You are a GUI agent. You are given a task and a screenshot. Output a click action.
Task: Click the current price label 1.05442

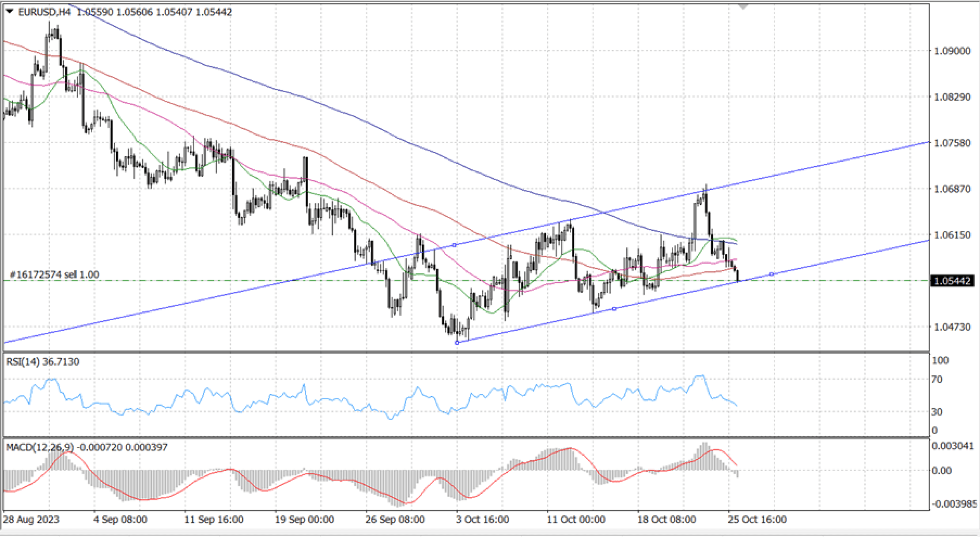click(x=952, y=281)
